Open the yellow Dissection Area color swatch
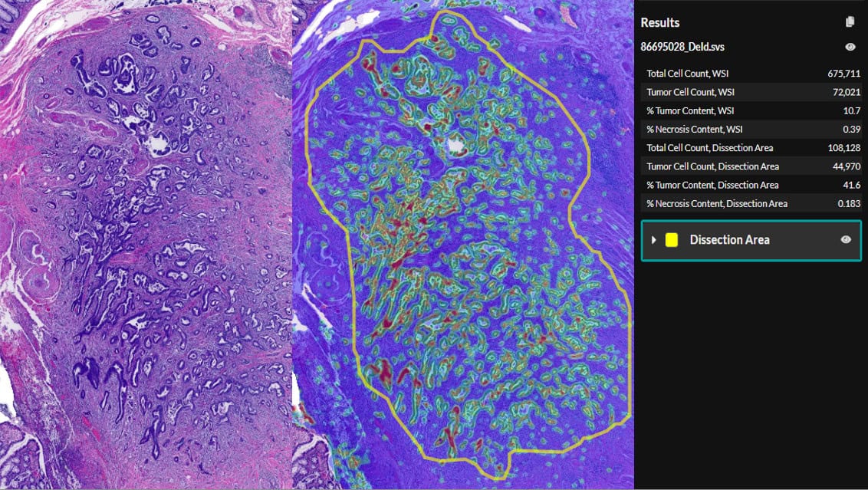The width and height of the screenshot is (868, 490). [672, 240]
